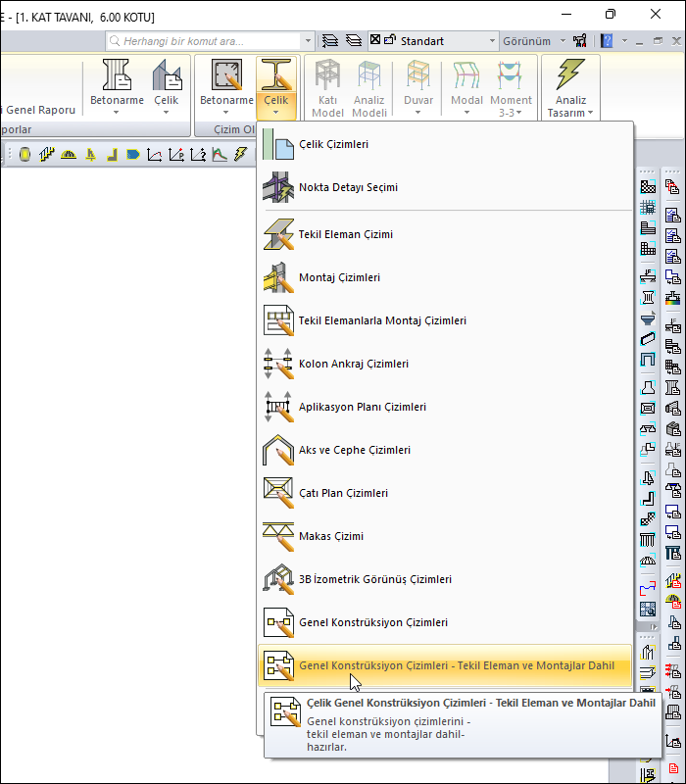Click red-outlined copy report icon
The width and height of the screenshot is (686, 784).
click(673, 187)
